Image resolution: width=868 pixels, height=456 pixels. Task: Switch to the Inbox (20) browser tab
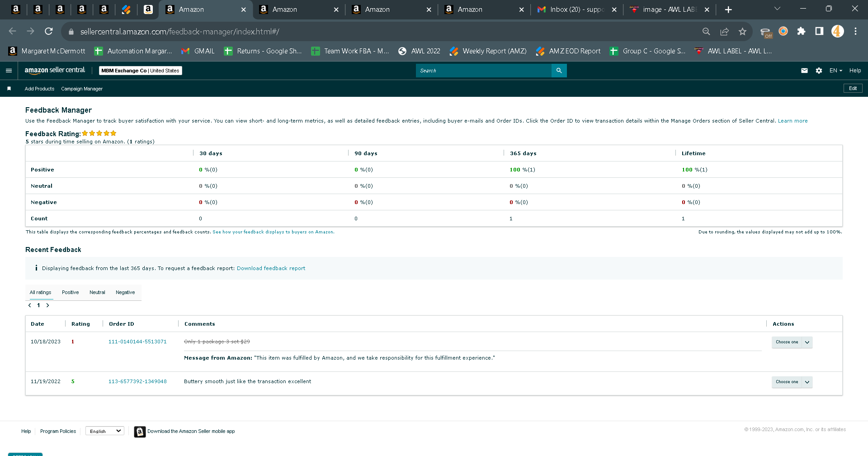coord(577,9)
